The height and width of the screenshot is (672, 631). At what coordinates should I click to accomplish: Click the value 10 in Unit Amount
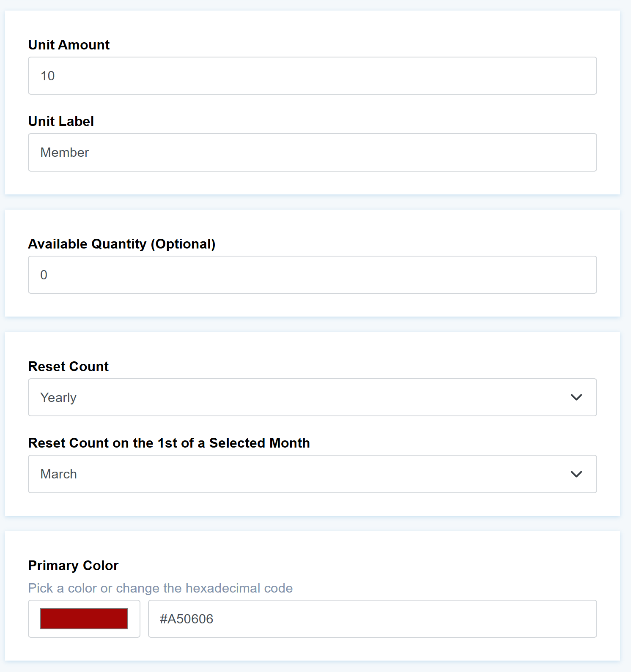coord(48,76)
